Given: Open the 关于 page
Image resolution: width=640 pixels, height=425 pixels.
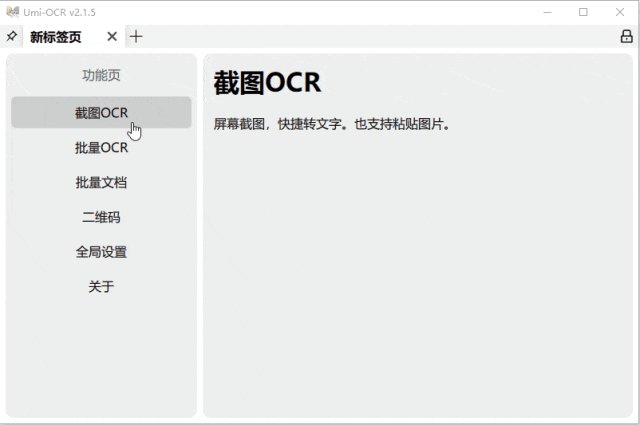Looking at the screenshot, I should coord(101,287).
